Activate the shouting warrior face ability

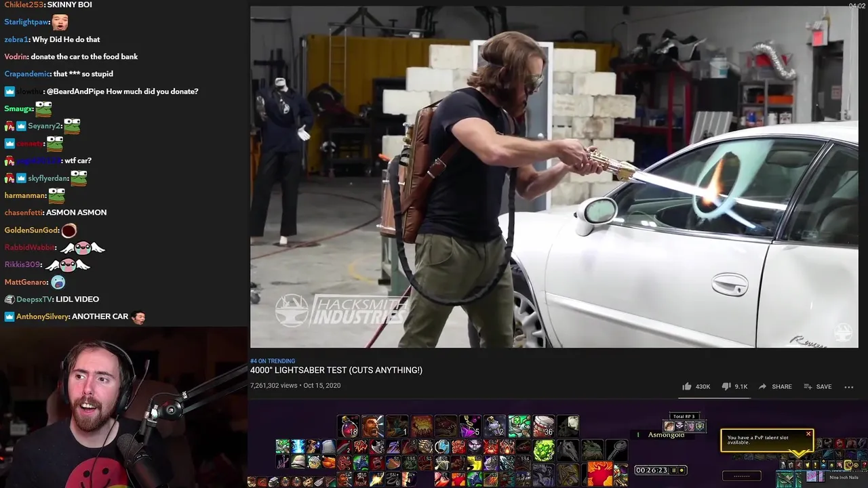click(373, 426)
